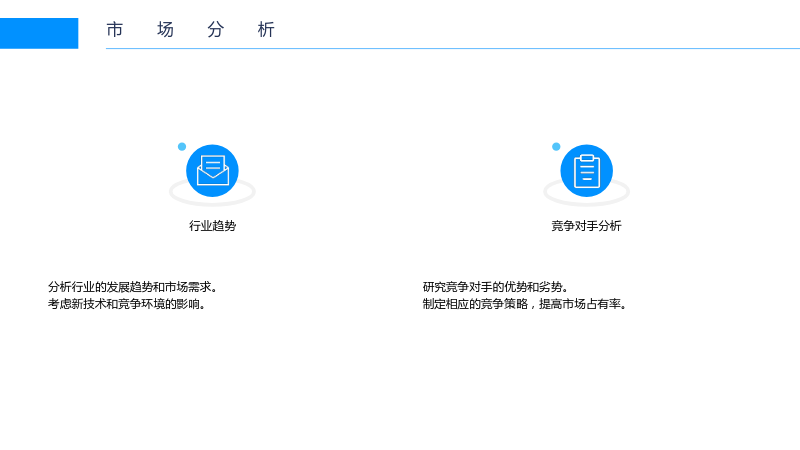800x450 pixels.
Task: Click the small dot beside clipboard icon
Action: pyautogui.click(x=556, y=147)
